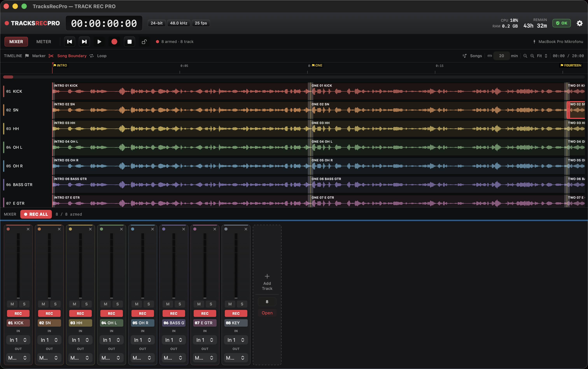Remove the 08 KEY channel strip with its X

pyautogui.click(x=246, y=229)
